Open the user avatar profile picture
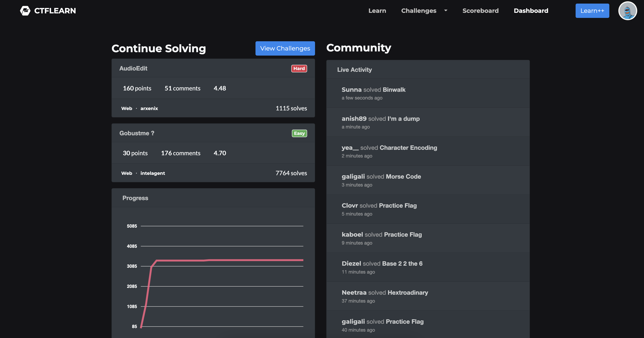The height and width of the screenshot is (338, 644). tap(627, 11)
